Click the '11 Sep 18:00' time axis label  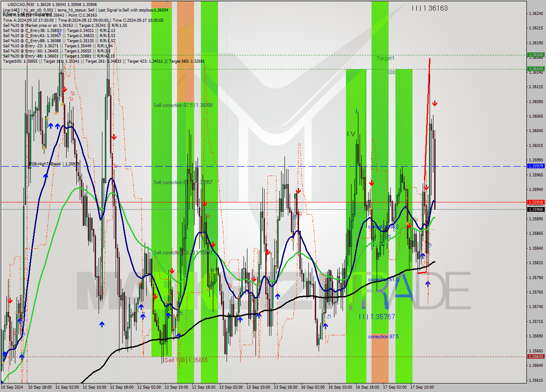[x=122, y=387]
